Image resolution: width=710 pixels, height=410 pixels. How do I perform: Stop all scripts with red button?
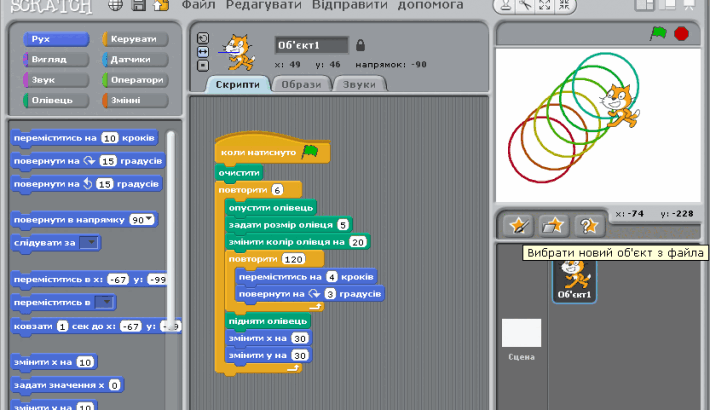point(681,34)
